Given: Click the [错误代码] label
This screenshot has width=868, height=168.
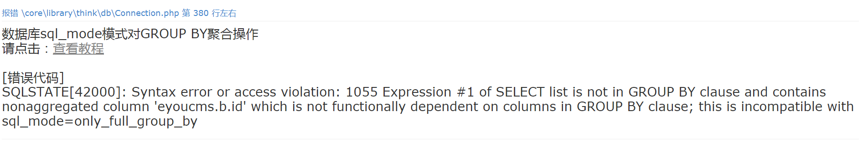Looking at the screenshot, I should click(x=33, y=78).
